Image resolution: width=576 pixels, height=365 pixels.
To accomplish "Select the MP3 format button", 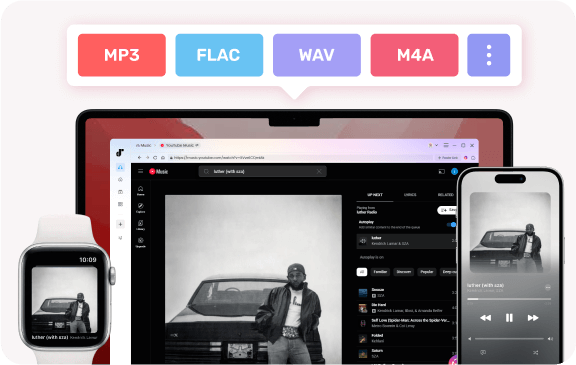I will pyautogui.click(x=122, y=55).
